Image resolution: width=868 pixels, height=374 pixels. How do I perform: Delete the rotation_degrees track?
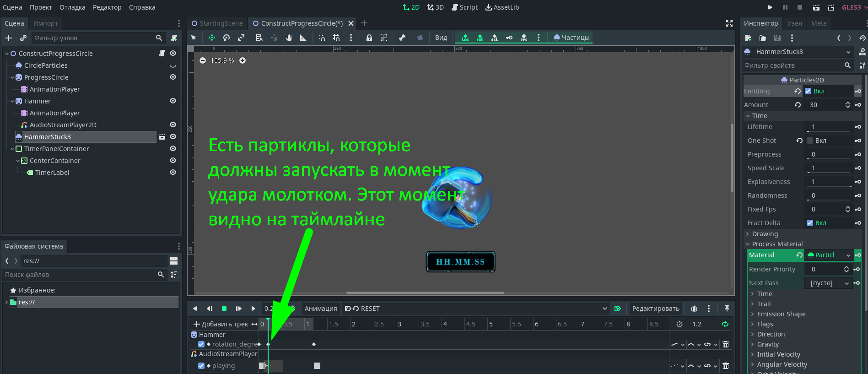click(x=725, y=344)
